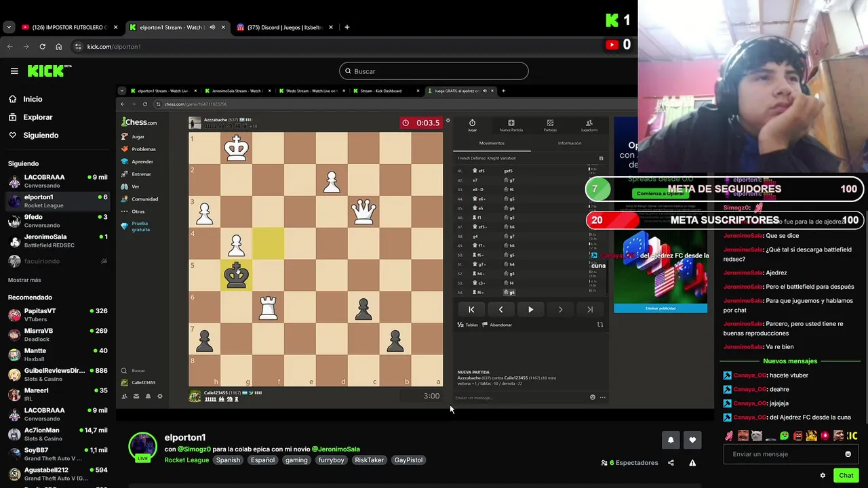This screenshot has height=488, width=868.
Task: Click board settings gear near clock
Action: tap(448, 121)
